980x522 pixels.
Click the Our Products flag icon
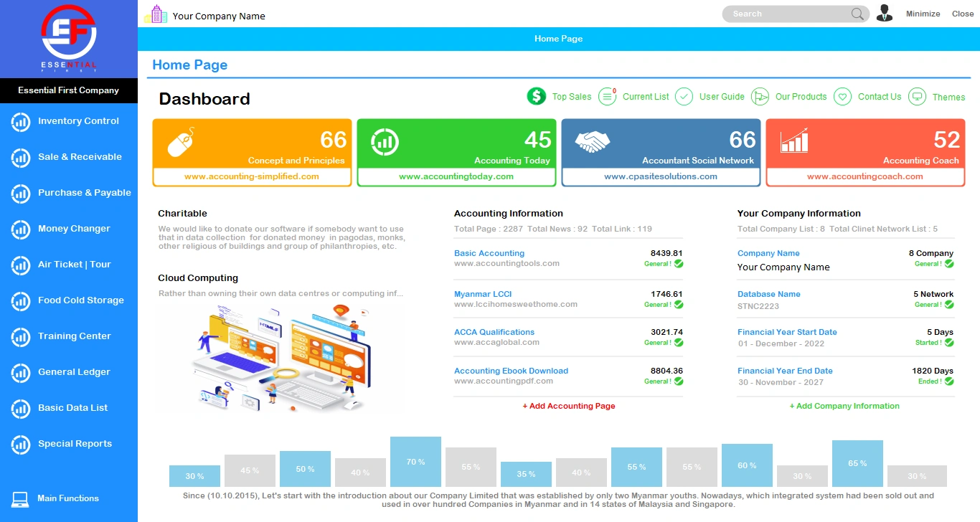coord(760,96)
